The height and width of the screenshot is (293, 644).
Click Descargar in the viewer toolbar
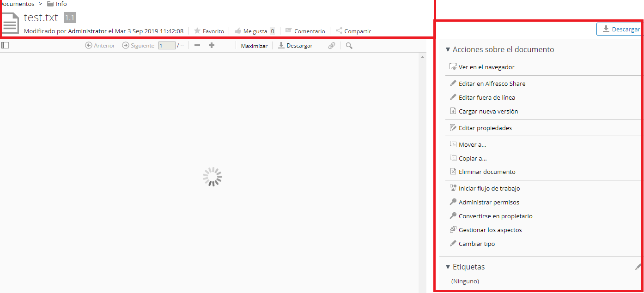(x=295, y=46)
